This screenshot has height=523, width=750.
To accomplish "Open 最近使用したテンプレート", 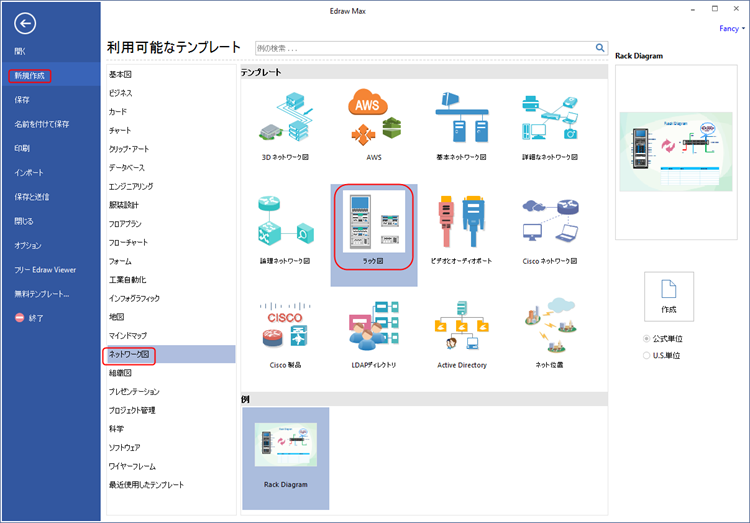I will coord(146,485).
